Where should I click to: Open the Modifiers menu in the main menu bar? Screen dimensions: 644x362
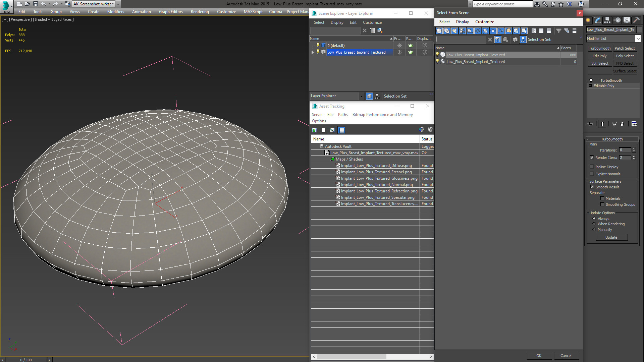(x=115, y=12)
